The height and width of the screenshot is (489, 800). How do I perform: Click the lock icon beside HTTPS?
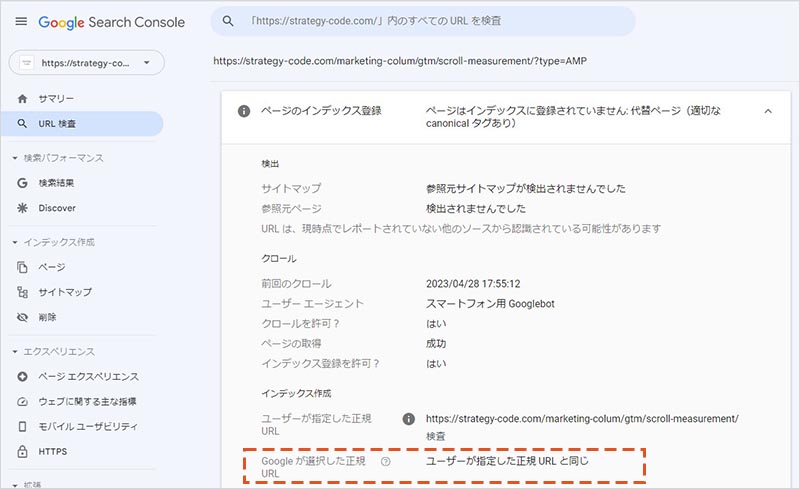click(23, 451)
